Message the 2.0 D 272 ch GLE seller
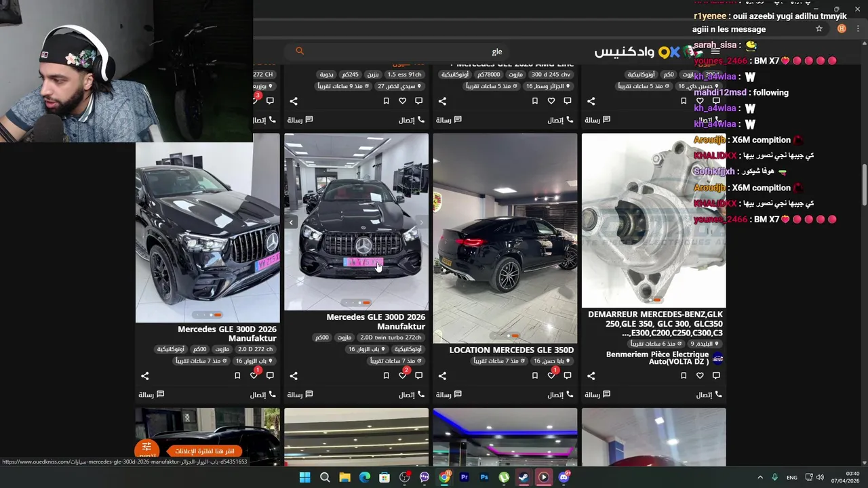Viewport: 868px width, 488px height. [151, 394]
